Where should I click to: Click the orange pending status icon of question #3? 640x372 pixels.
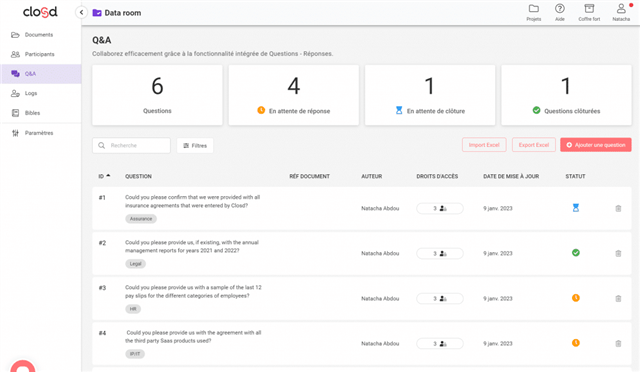click(x=576, y=298)
